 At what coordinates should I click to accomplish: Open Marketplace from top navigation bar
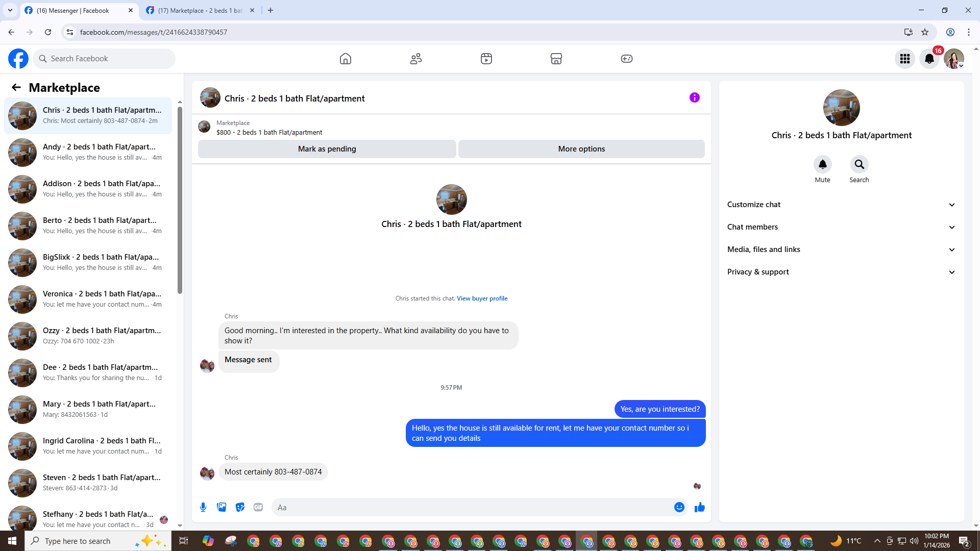556,59
